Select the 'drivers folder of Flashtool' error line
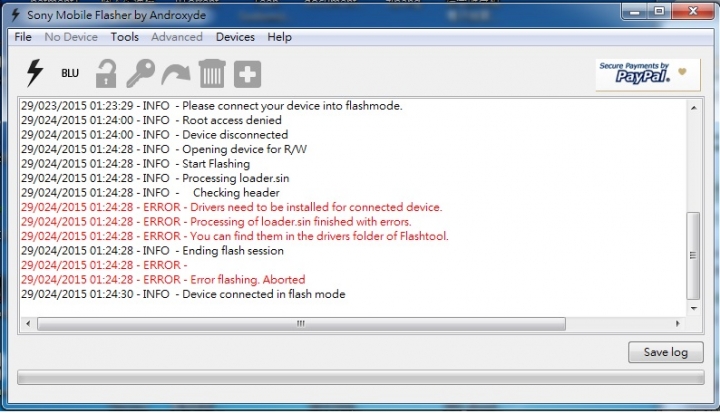This screenshot has width=720, height=413. (235, 236)
